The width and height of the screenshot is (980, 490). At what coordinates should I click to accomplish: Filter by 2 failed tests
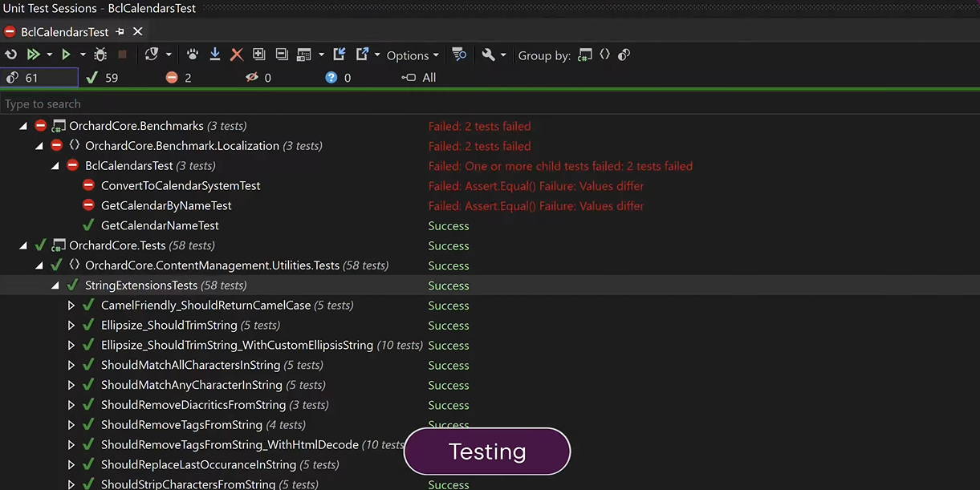click(179, 78)
